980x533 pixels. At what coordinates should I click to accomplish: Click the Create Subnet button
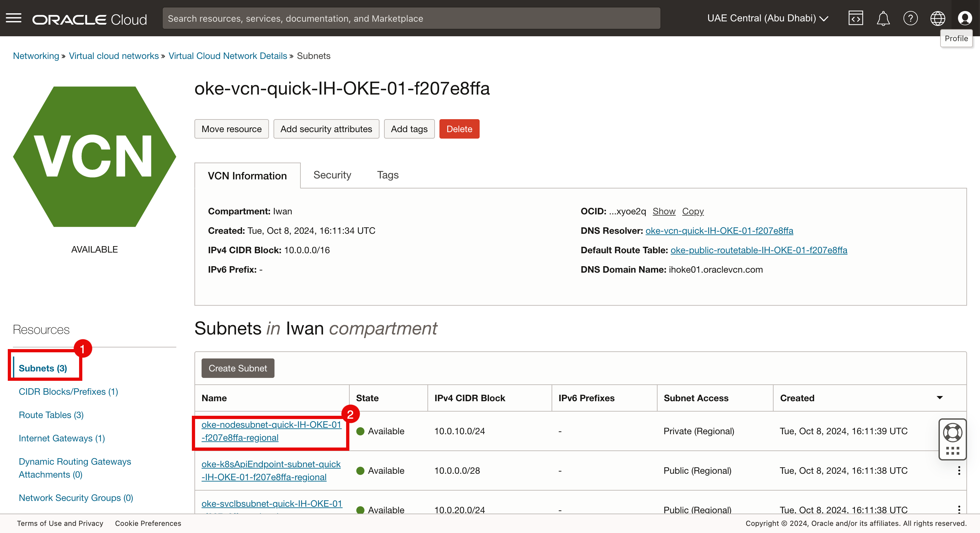click(238, 368)
